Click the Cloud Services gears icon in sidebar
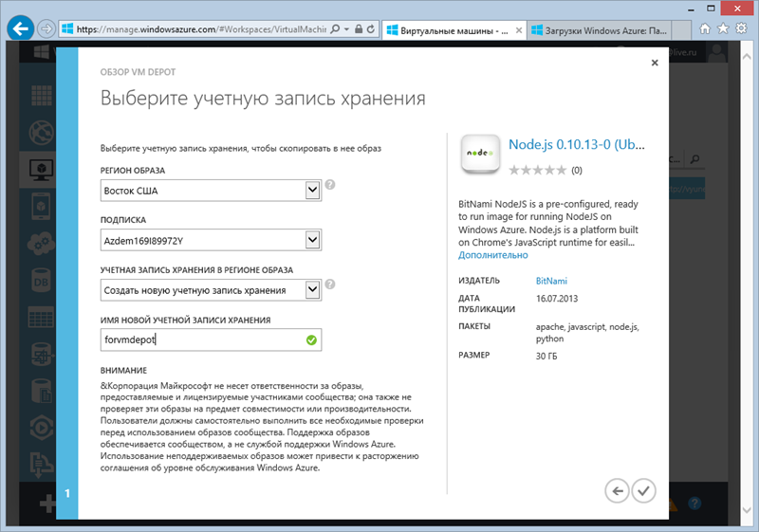The image size is (759, 532). click(x=41, y=244)
